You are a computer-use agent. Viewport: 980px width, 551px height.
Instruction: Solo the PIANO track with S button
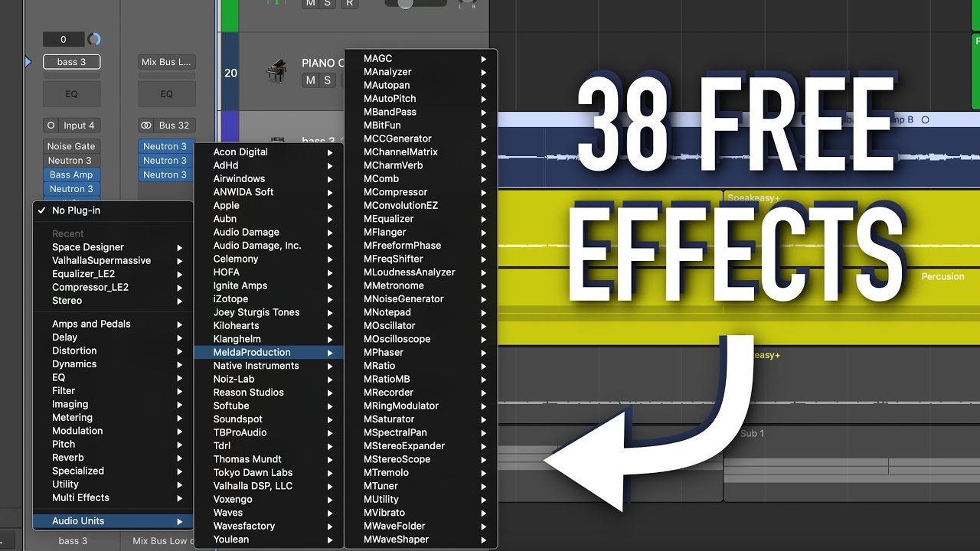tap(327, 80)
